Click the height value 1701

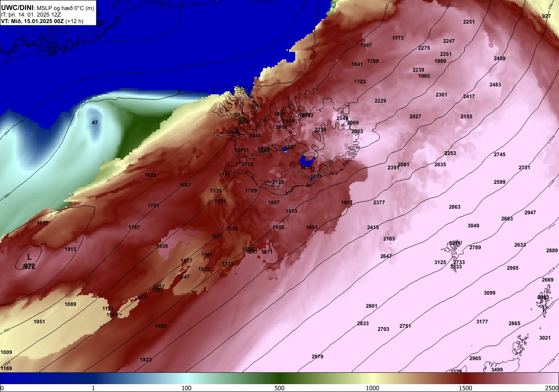click(153, 206)
